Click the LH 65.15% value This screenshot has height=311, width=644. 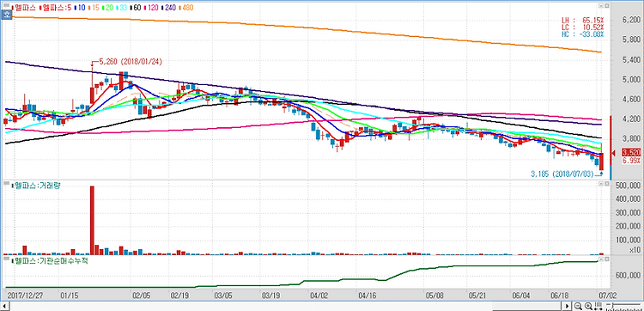tap(583, 20)
